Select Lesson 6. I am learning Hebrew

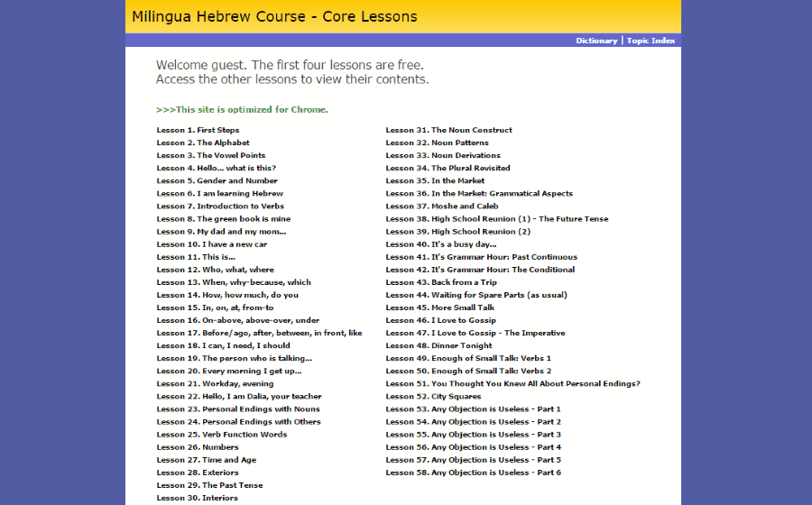click(x=220, y=194)
